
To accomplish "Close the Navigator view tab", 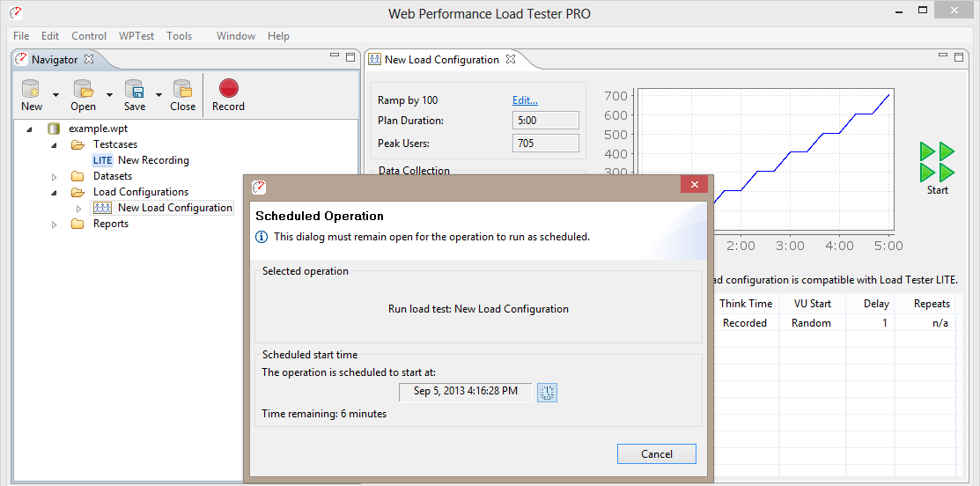I will pyautogui.click(x=89, y=59).
